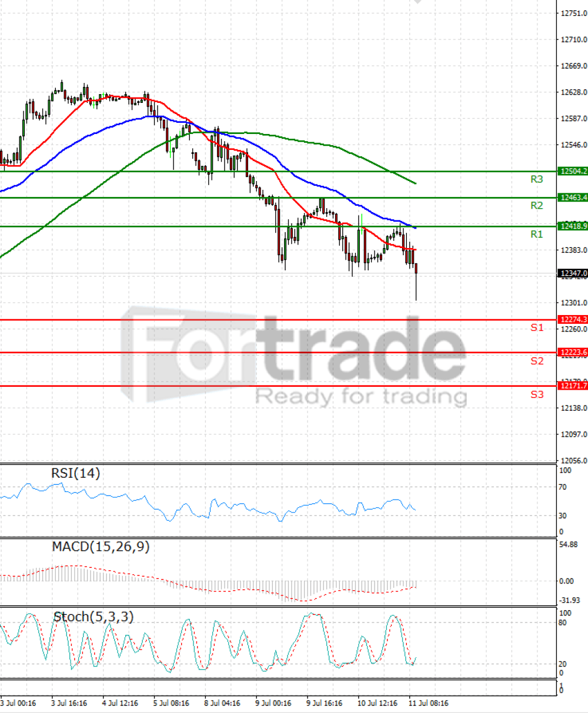The width and height of the screenshot is (588, 713).
Task: Click the 8 Jul 04:16 time label
Action: [222, 703]
